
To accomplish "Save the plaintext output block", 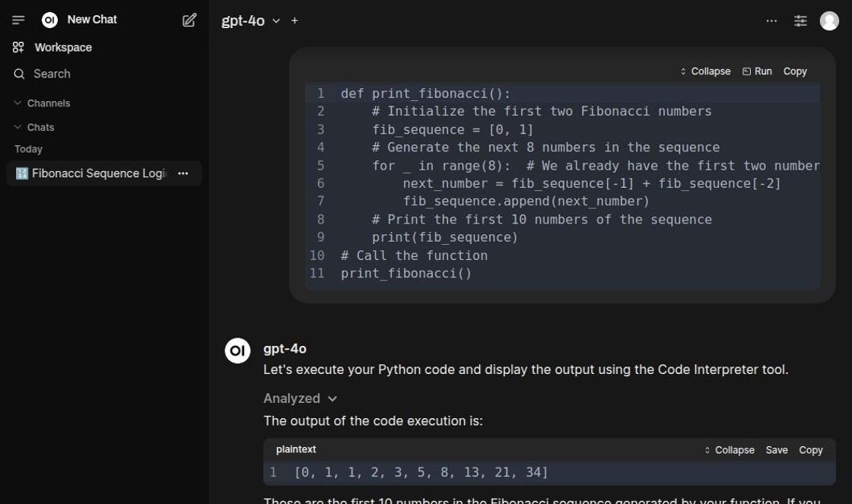I will [x=777, y=450].
